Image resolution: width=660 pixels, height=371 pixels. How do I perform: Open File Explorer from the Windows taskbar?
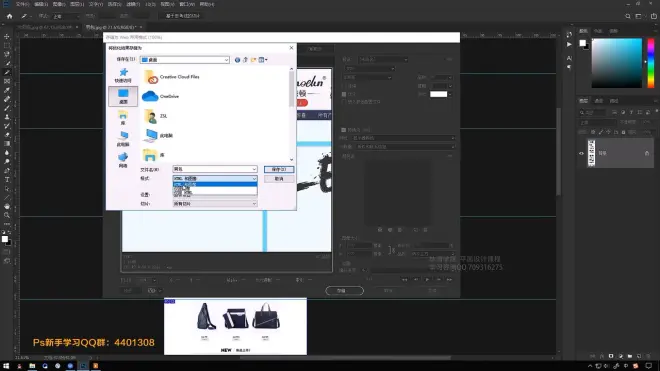pos(32,366)
